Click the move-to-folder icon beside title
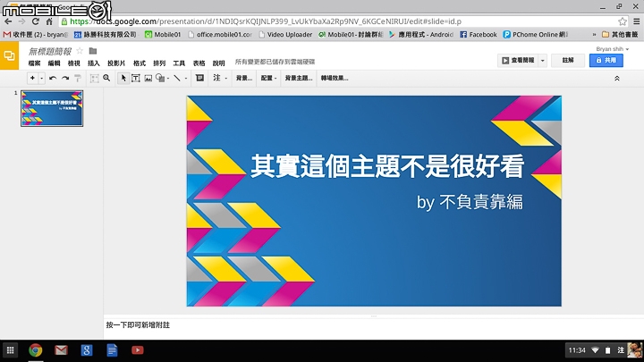Viewport: 644px width, 362px height. click(93, 51)
